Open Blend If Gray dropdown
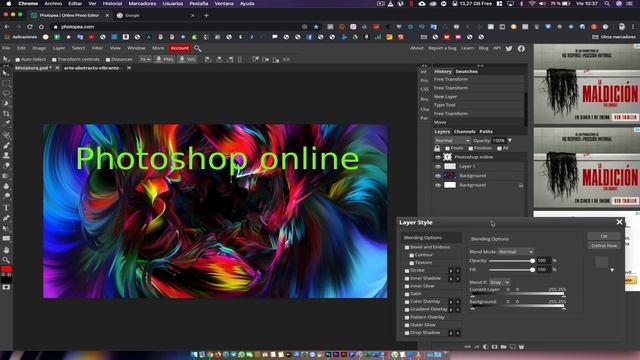The image size is (640, 360). point(499,282)
